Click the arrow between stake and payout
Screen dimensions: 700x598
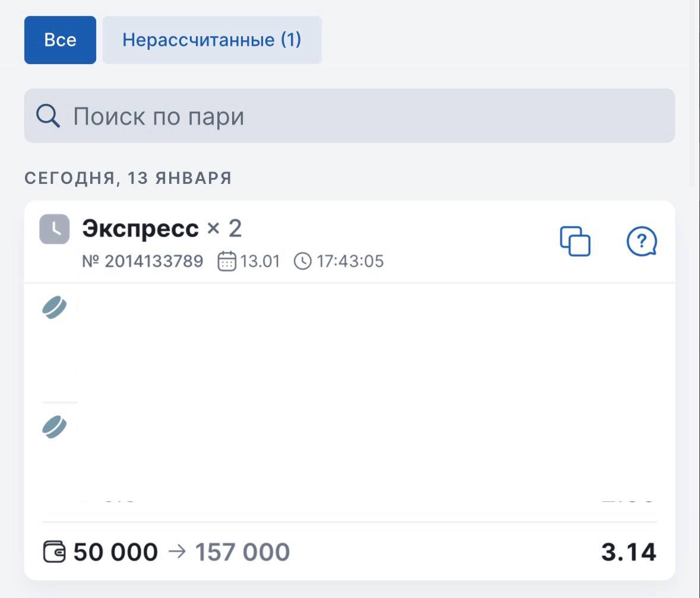[177, 552]
